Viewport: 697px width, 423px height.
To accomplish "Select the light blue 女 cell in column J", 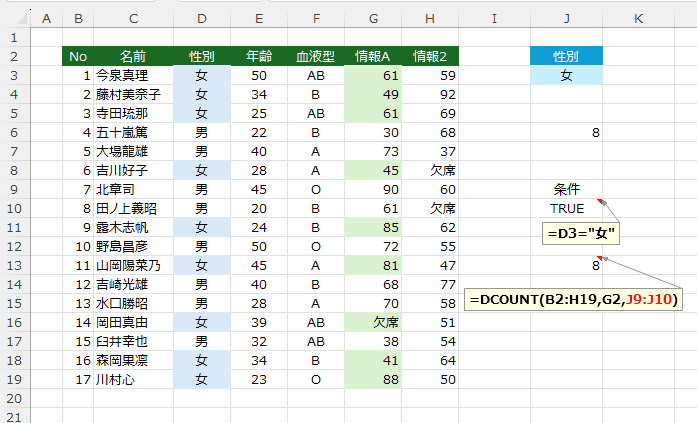I will [x=566, y=75].
